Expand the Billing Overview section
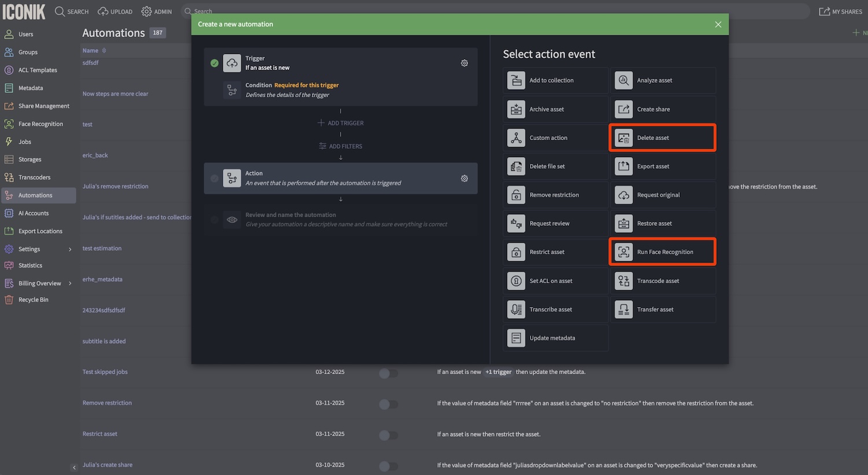 pyautogui.click(x=69, y=283)
